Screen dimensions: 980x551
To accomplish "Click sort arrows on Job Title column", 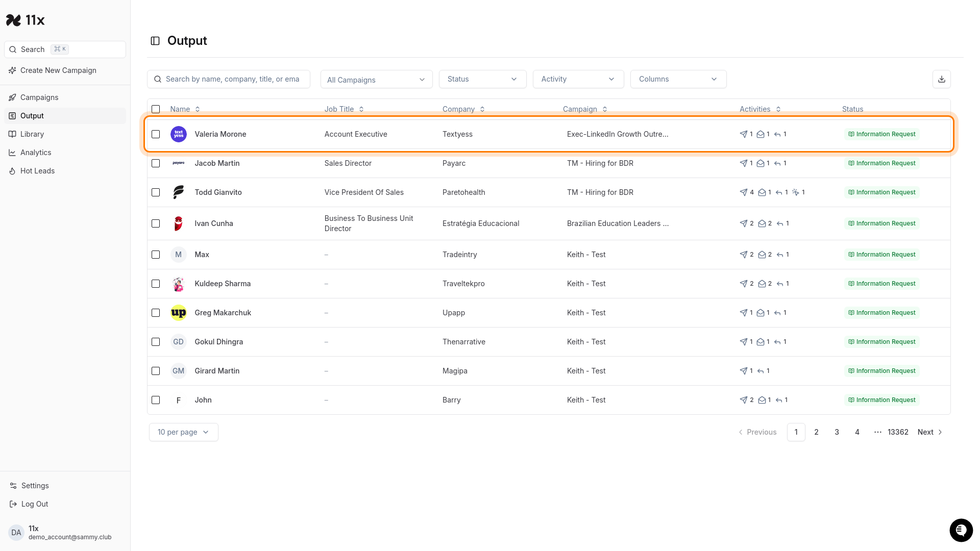I will pyautogui.click(x=361, y=109).
